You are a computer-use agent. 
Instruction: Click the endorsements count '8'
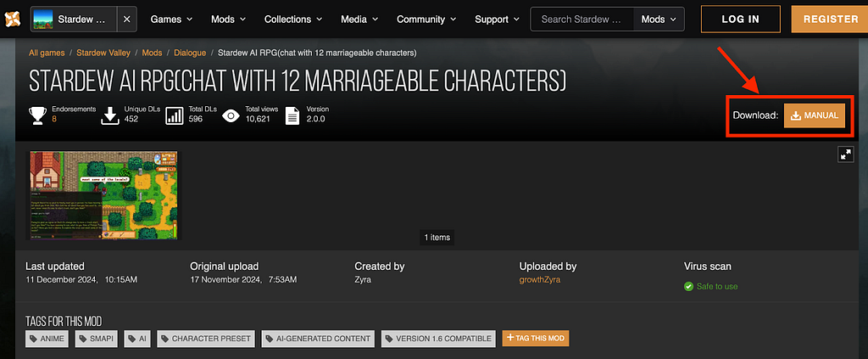(54, 119)
